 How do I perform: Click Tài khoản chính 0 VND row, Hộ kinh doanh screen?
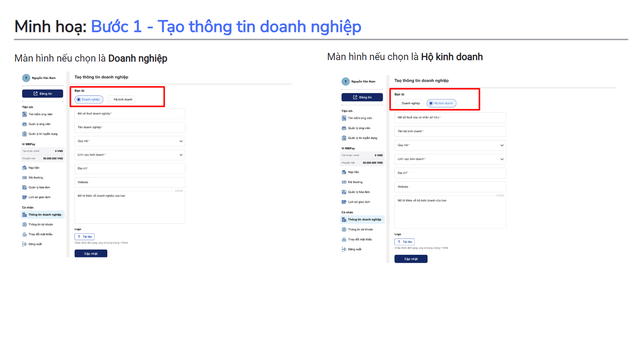[362, 155]
